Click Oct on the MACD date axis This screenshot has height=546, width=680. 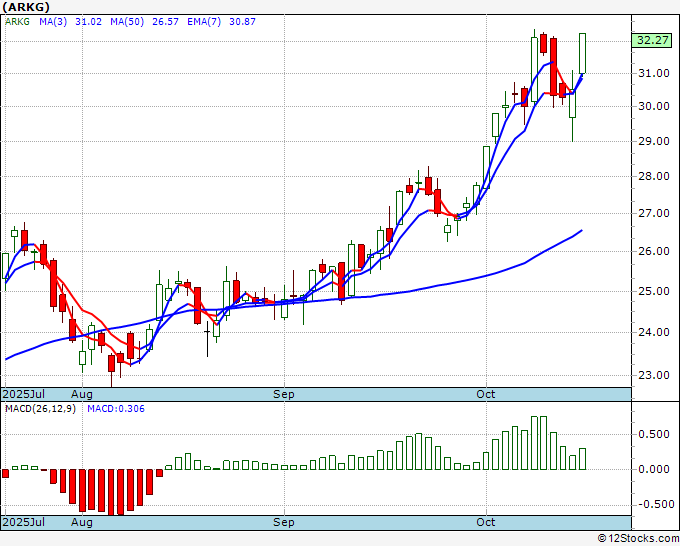tap(486, 522)
